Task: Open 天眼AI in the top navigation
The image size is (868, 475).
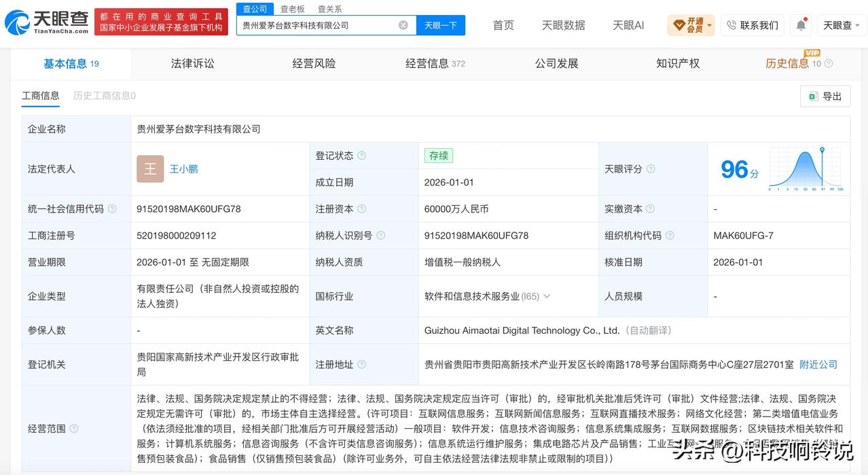Action: (628, 25)
